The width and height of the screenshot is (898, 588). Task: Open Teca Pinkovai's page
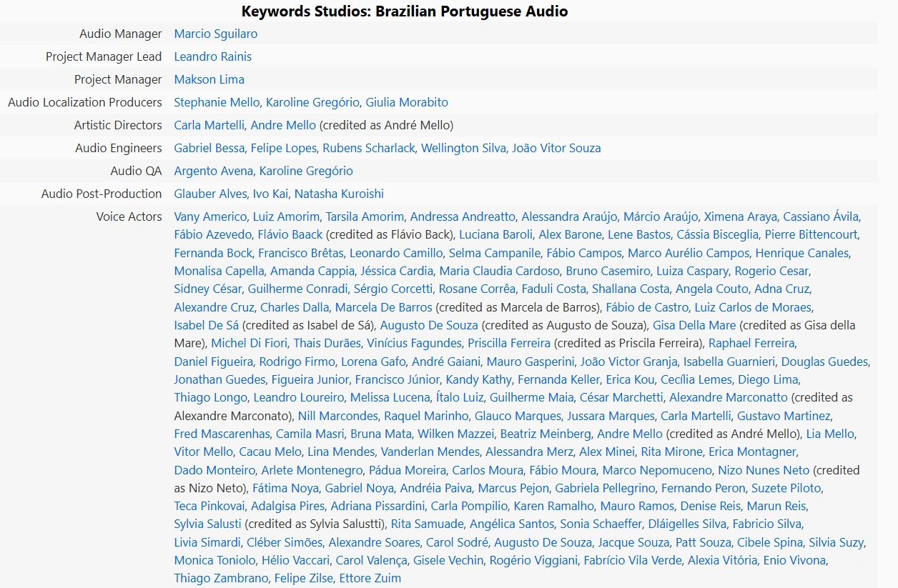click(209, 506)
